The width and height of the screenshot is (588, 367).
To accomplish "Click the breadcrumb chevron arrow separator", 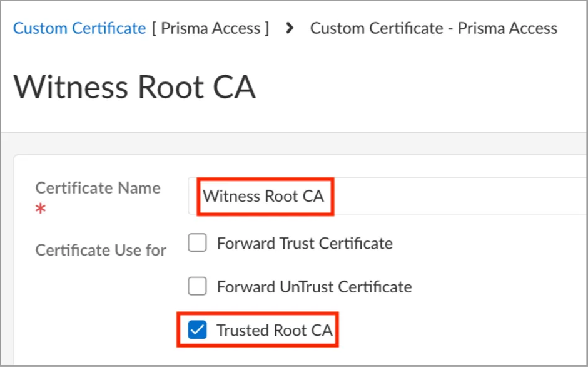I will coord(289,28).
